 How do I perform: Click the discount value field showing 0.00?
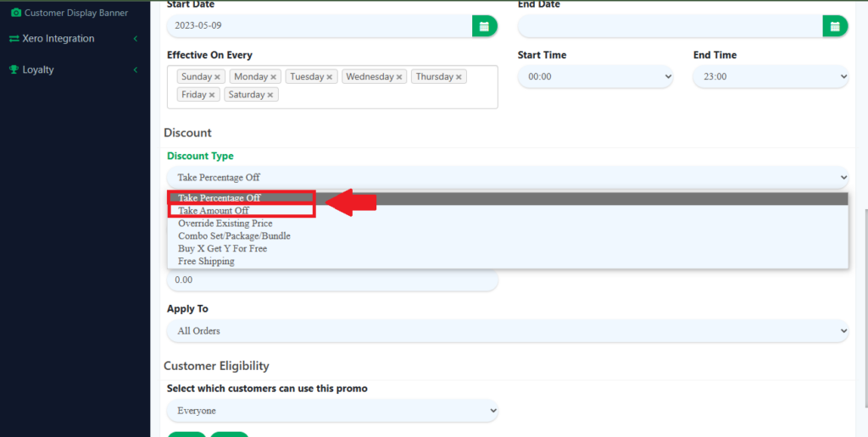click(332, 280)
